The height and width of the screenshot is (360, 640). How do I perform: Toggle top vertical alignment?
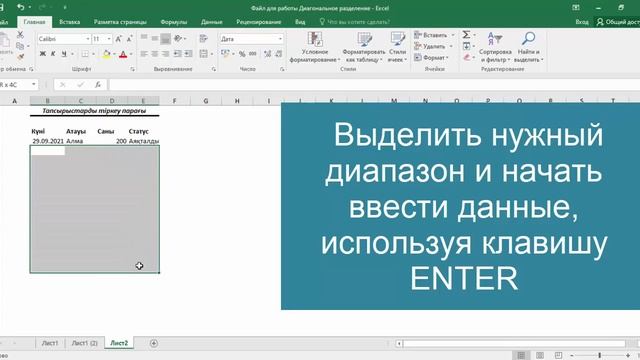point(144,38)
